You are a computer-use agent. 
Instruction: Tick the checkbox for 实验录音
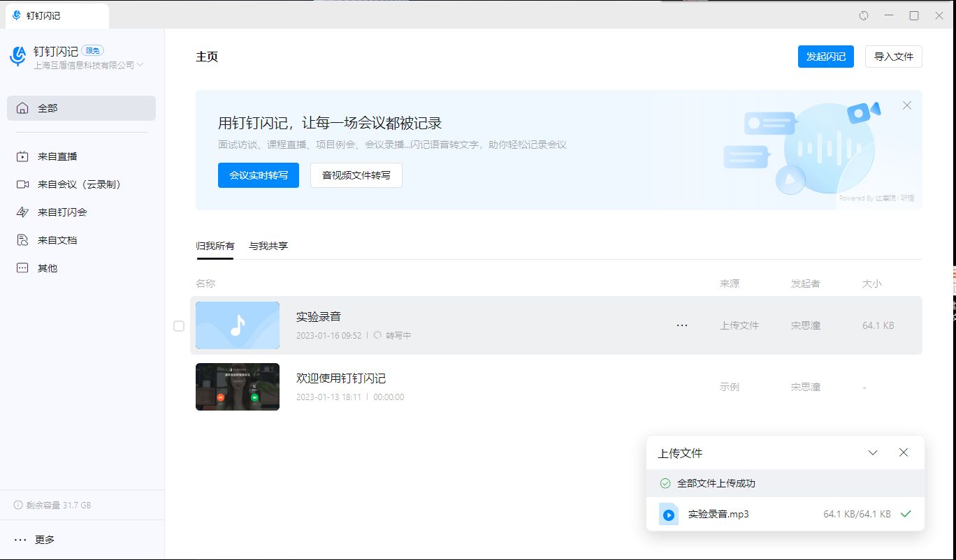179,326
